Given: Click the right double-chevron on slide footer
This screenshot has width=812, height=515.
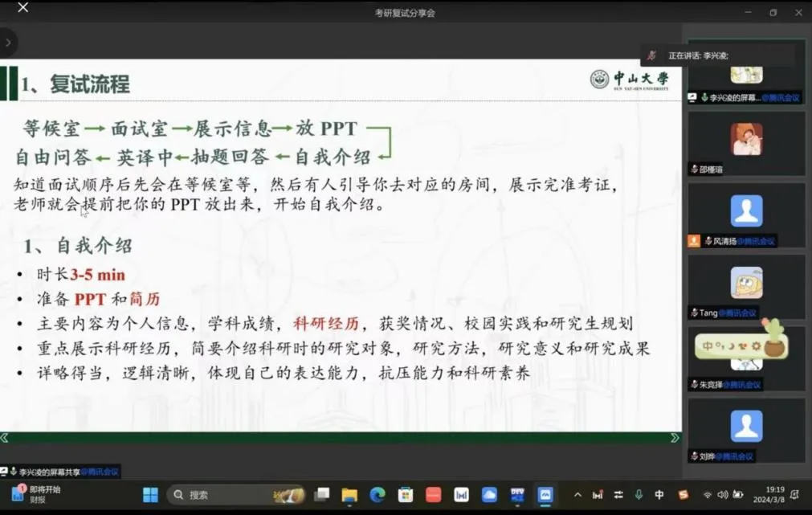Looking at the screenshot, I should [675, 438].
